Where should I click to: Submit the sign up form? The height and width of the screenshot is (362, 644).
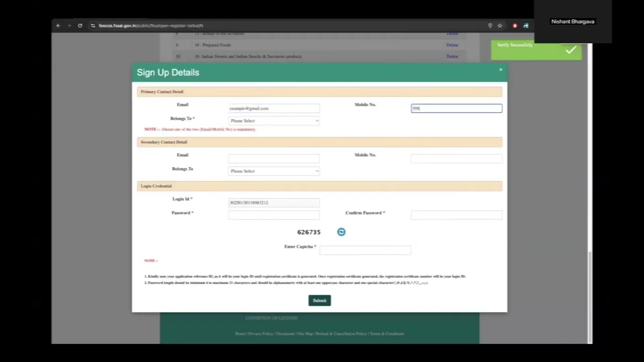point(319,301)
